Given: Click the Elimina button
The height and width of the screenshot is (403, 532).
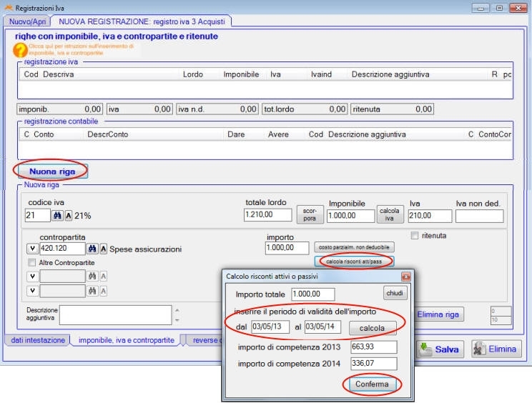Looking at the screenshot, I should [496, 349].
